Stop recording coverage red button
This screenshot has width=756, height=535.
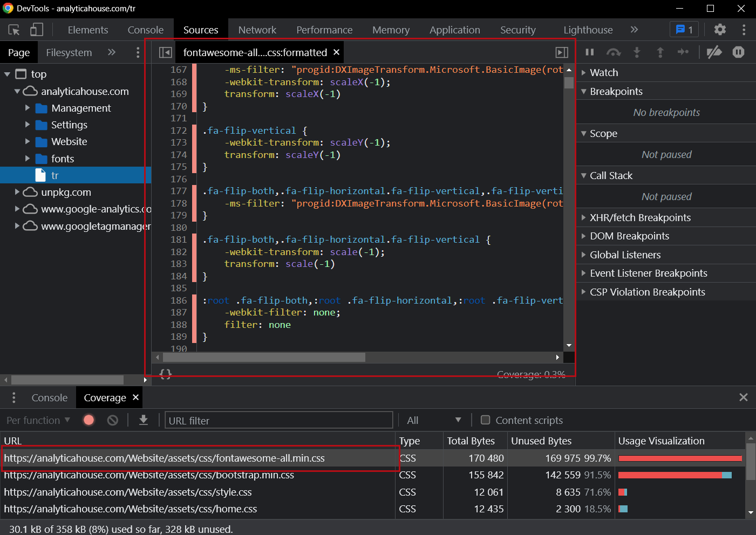(89, 420)
